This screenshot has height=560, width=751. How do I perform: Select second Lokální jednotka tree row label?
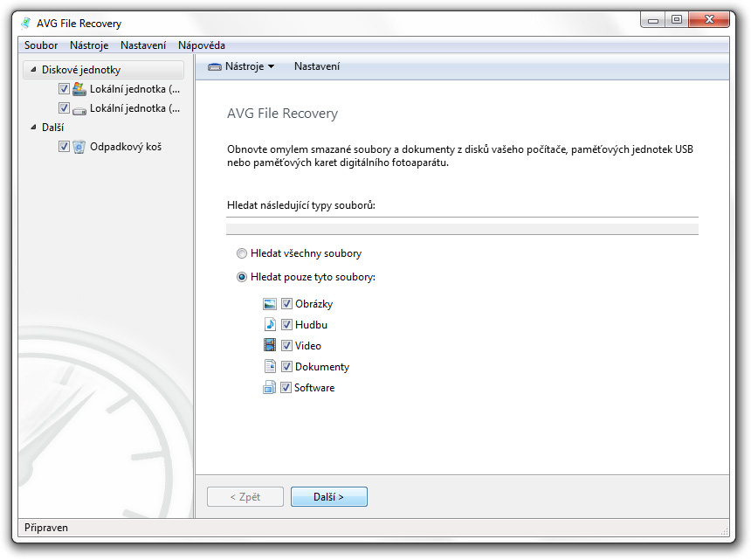[x=135, y=108]
